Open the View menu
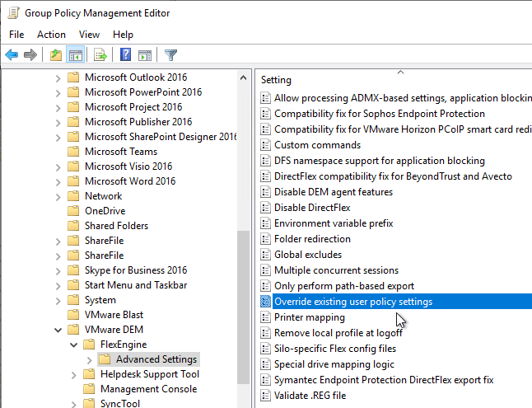This screenshot has width=532, height=408. click(89, 35)
